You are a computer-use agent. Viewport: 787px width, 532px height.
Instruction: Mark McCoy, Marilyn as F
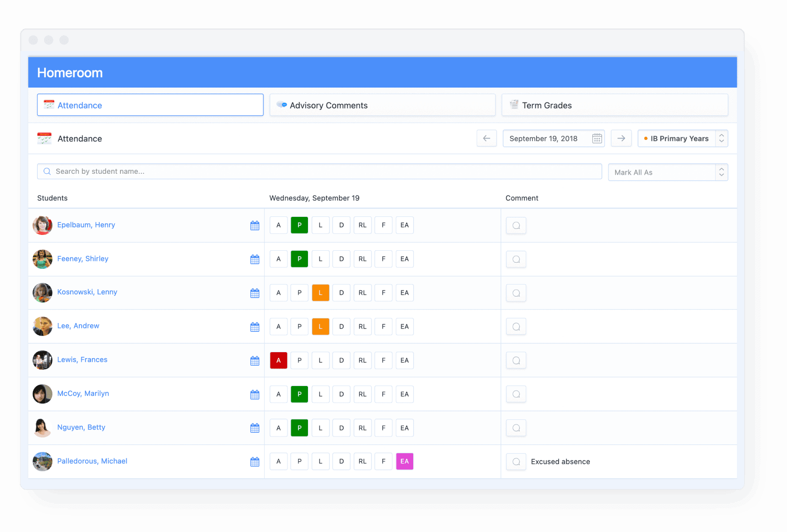click(384, 394)
